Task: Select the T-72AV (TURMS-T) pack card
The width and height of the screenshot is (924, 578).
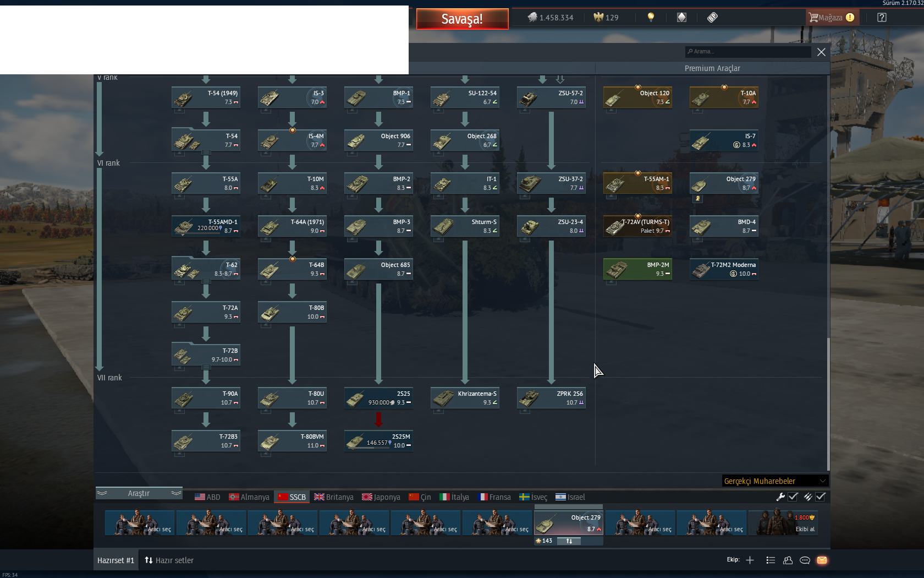Action: pyautogui.click(x=637, y=226)
